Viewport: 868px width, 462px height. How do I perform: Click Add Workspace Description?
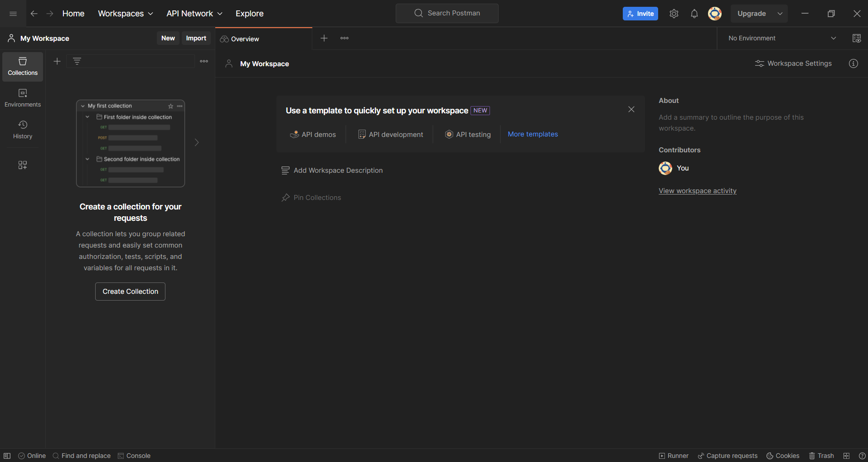(x=332, y=170)
